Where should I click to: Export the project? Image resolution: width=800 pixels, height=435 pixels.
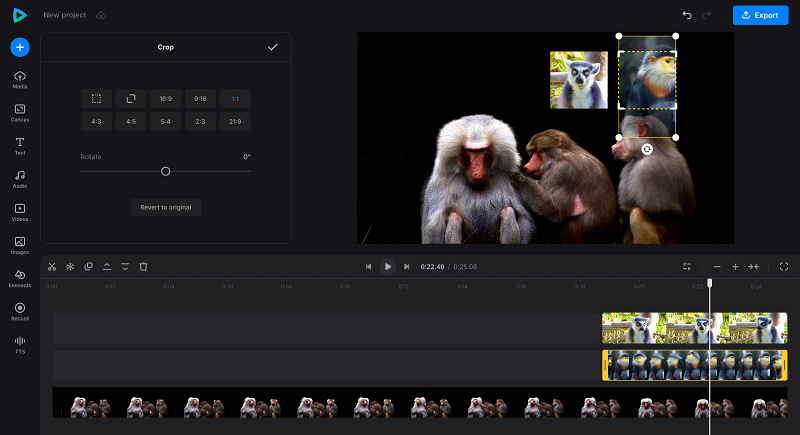pos(760,15)
